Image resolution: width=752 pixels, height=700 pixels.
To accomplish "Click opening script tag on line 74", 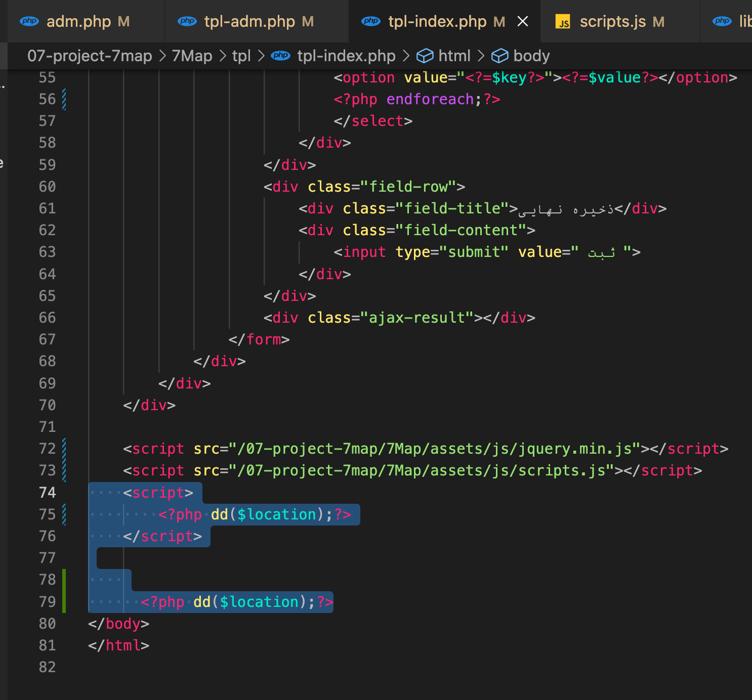I will point(158,493).
